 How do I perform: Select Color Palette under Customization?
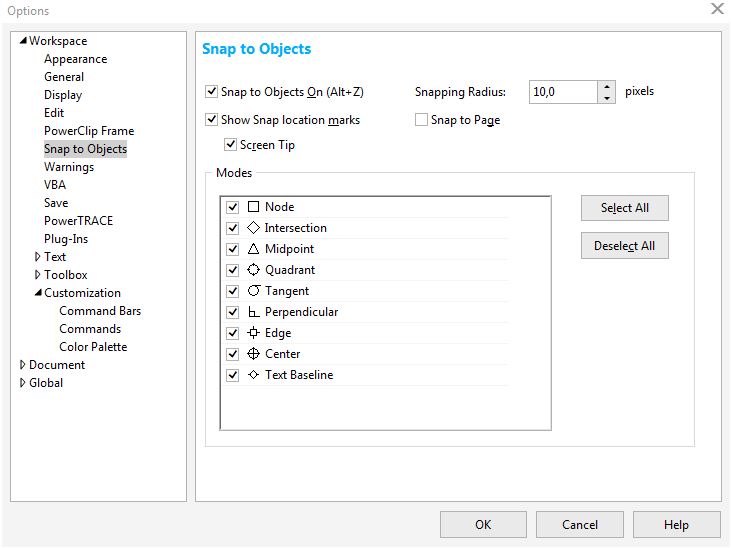93,347
